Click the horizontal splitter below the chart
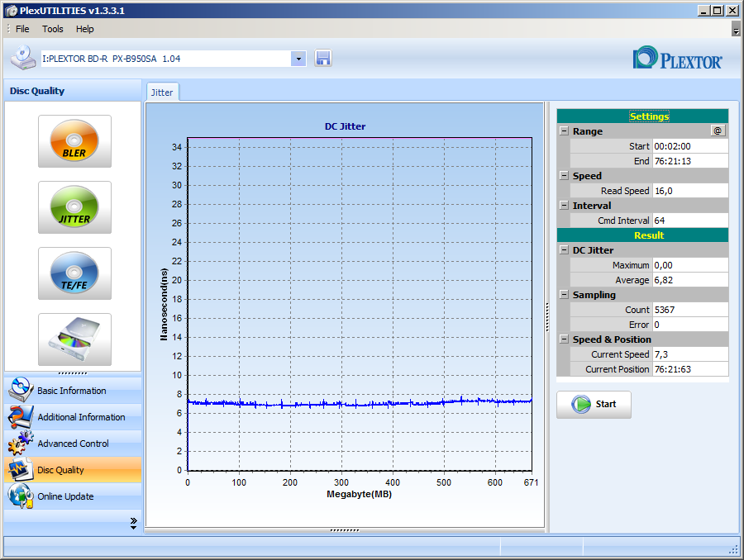 point(345,530)
